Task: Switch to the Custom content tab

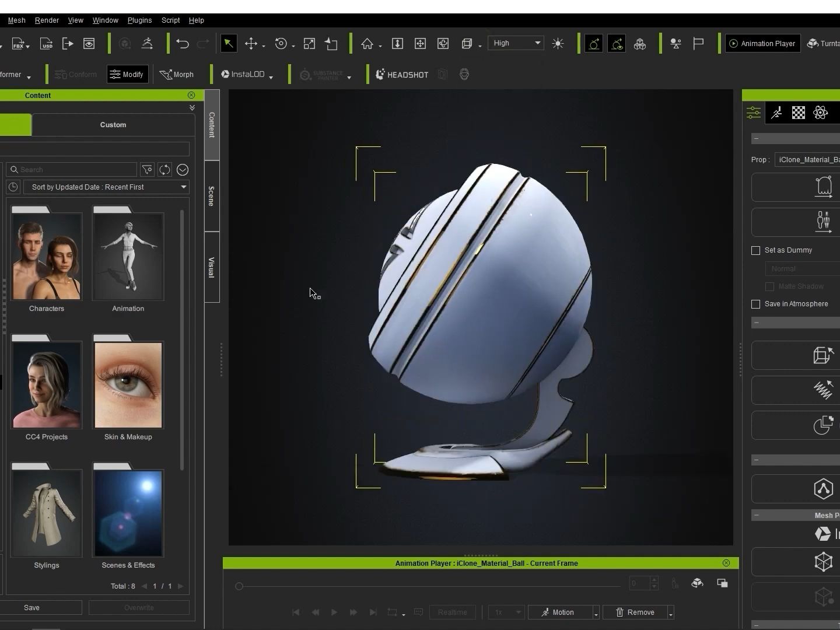Action: [x=113, y=125]
